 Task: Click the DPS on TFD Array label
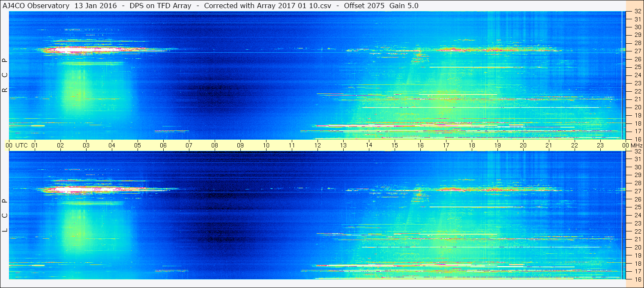click(x=160, y=6)
